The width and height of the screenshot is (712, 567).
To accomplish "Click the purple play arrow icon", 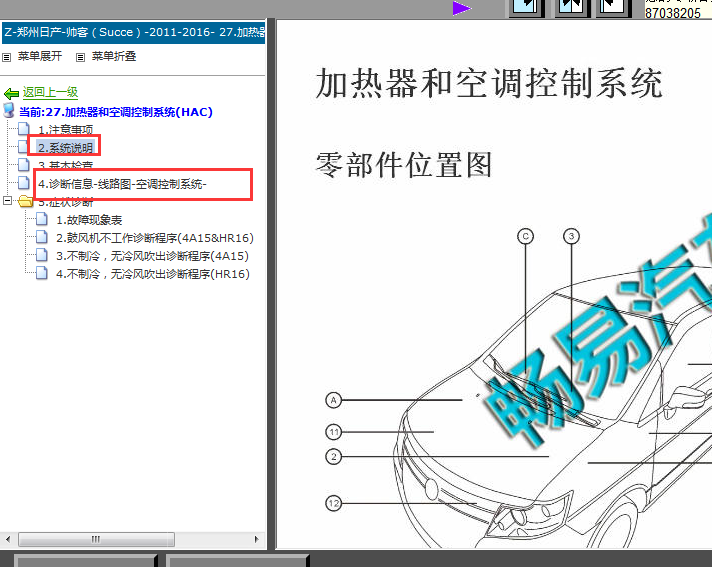I will point(462,8).
